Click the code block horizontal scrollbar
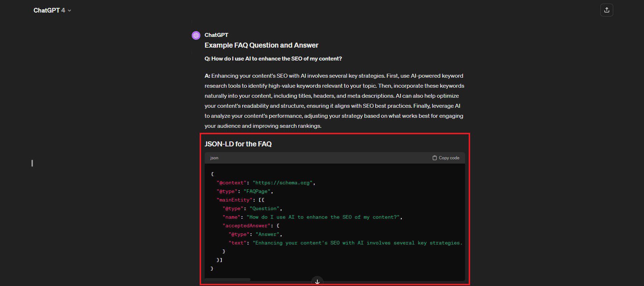The height and width of the screenshot is (286, 644). pos(228,280)
